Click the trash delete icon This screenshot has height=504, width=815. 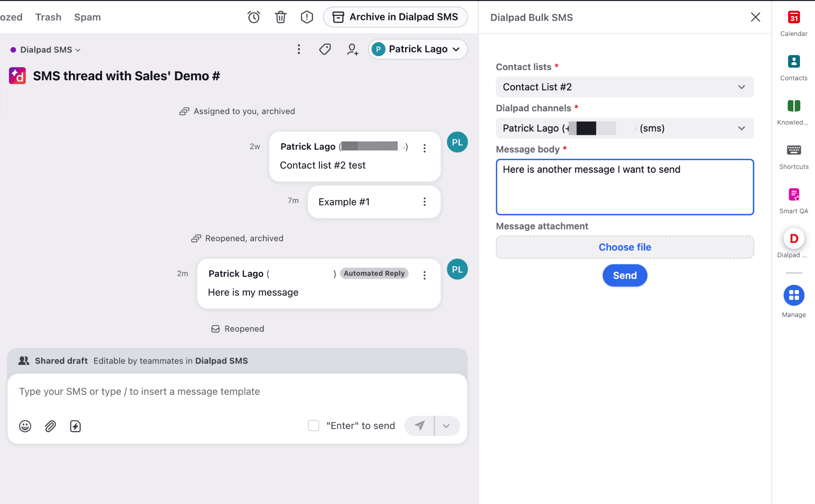click(280, 17)
